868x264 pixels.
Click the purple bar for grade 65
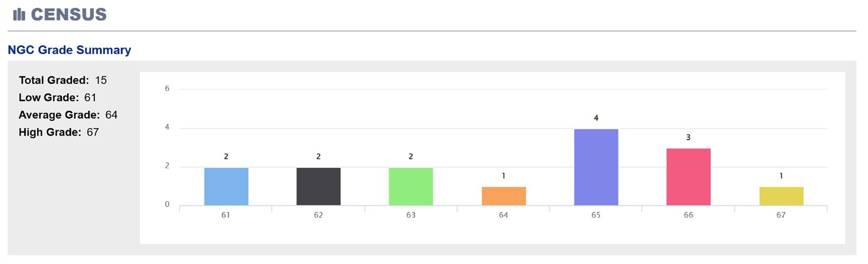(596, 167)
